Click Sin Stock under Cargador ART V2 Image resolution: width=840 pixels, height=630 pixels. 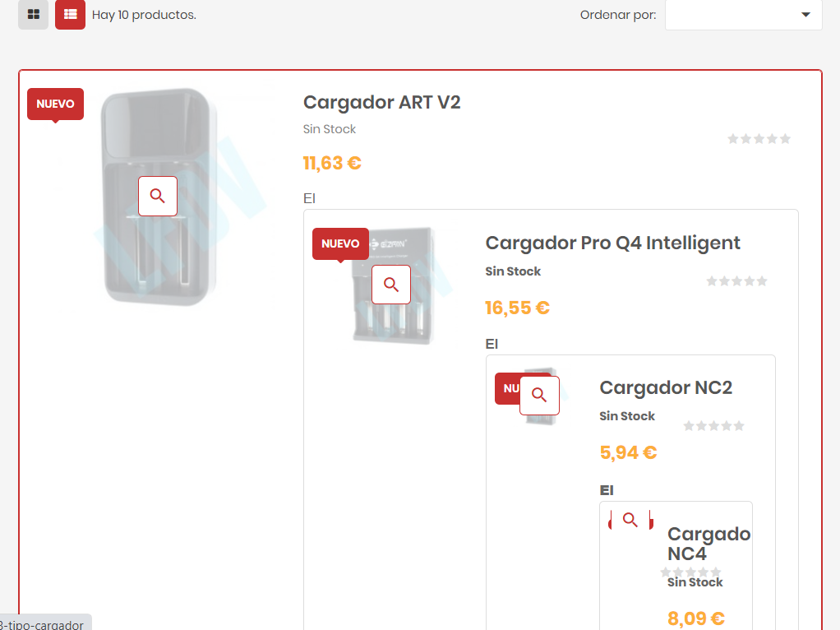click(x=330, y=129)
